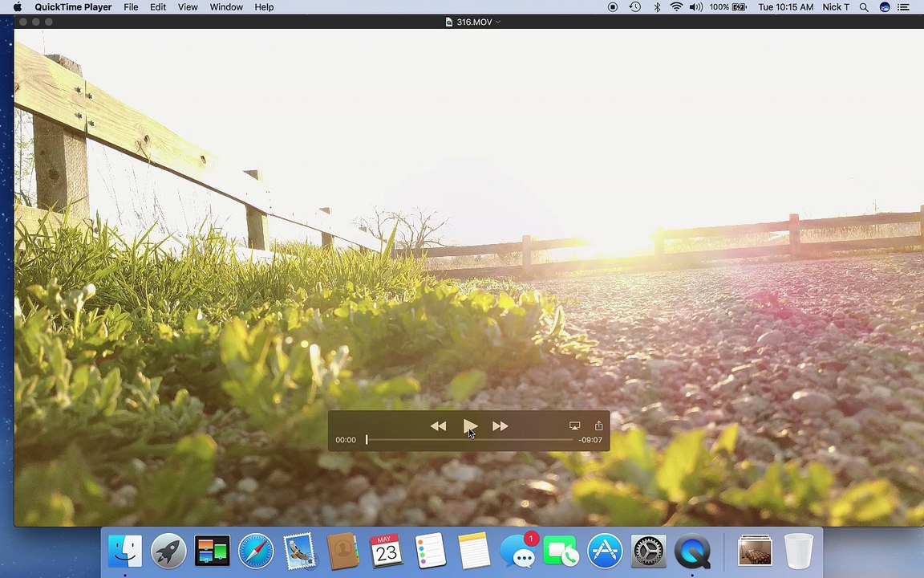Open Messages with one unread badge
The height and width of the screenshot is (578, 924).
pyautogui.click(x=519, y=551)
